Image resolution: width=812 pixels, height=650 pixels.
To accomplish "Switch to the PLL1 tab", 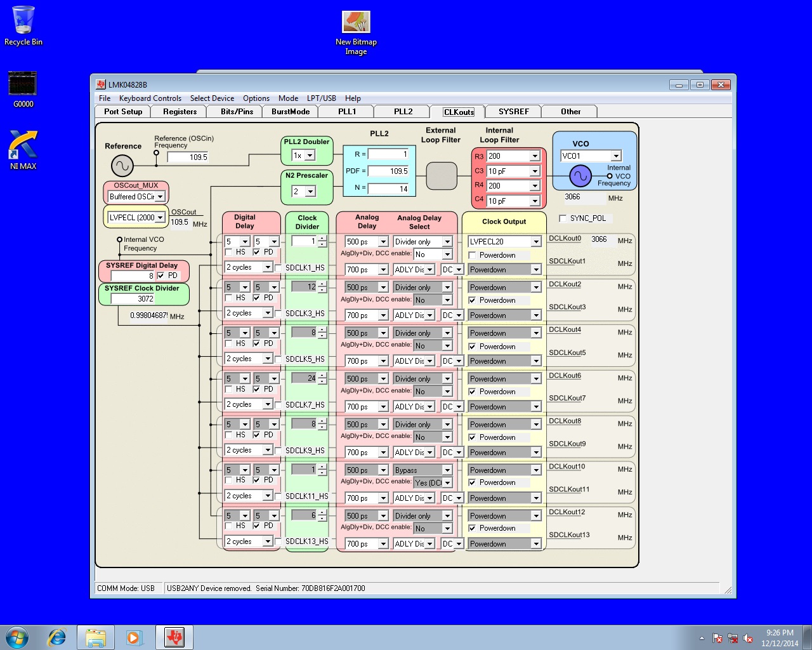I will point(347,112).
